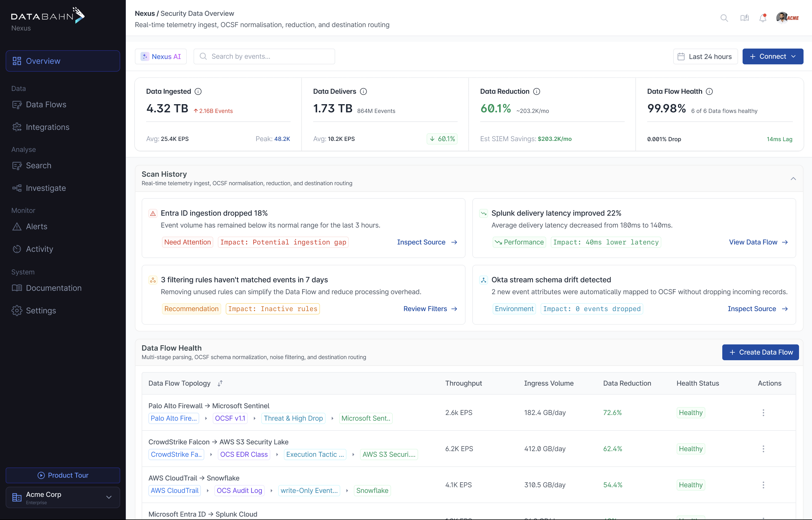Click Healthy status in Palo Alto row

point(690,413)
